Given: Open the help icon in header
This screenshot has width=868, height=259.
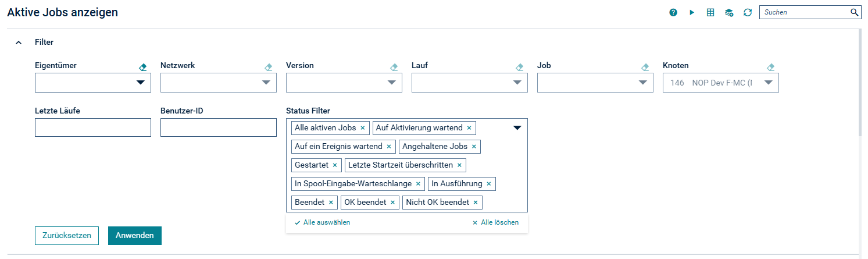Looking at the screenshot, I should click(673, 12).
